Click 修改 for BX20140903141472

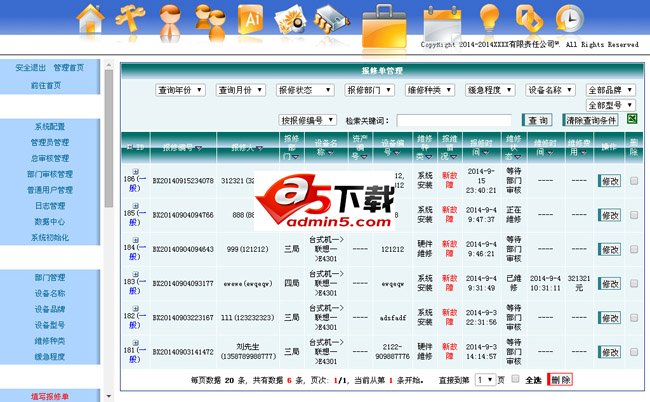click(609, 352)
